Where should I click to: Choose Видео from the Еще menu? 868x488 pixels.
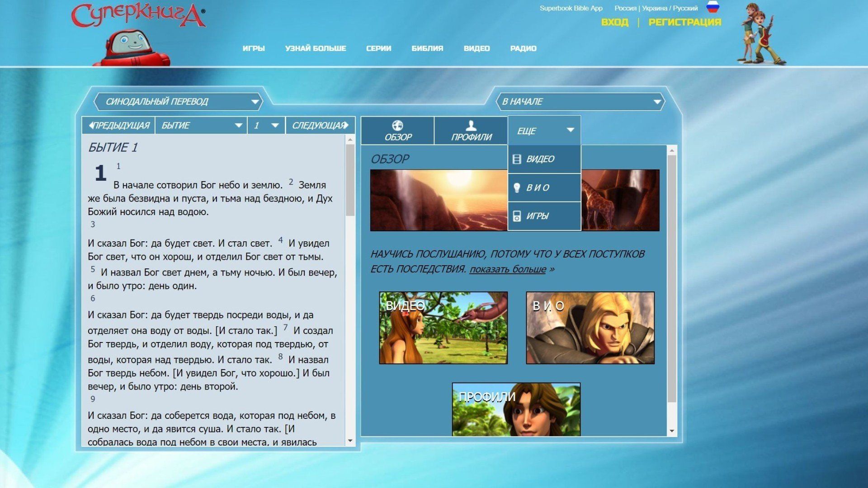pos(544,159)
